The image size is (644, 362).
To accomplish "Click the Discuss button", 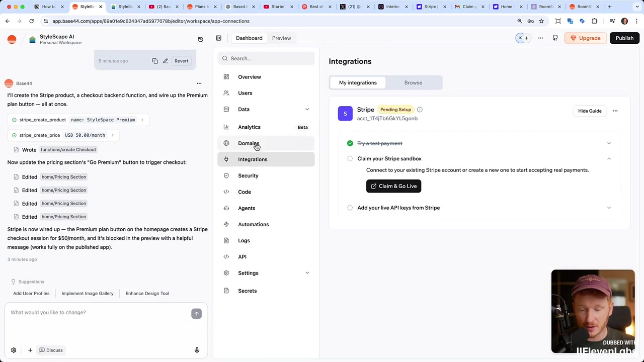I will coord(51,350).
